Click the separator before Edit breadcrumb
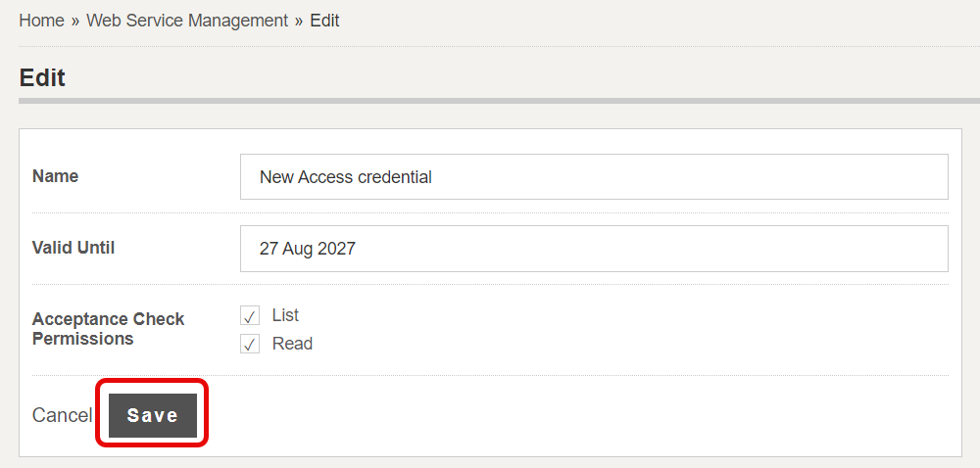This screenshot has width=980, height=468. [x=299, y=22]
